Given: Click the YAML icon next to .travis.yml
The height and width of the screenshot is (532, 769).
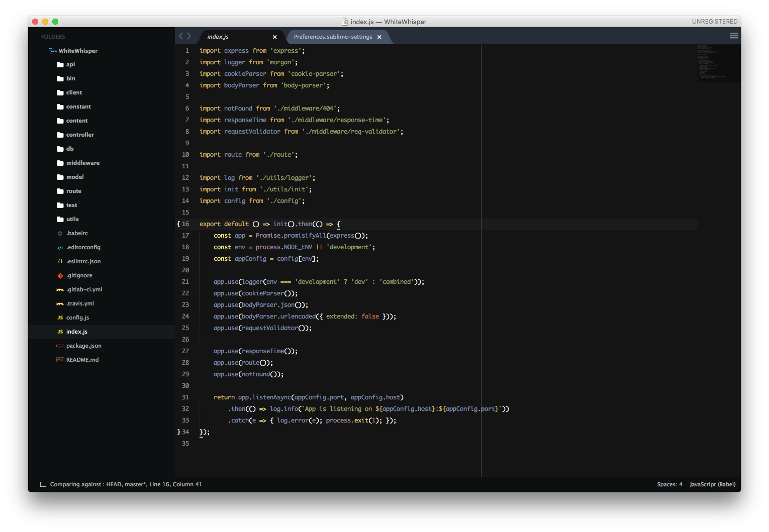Looking at the screenshot, I should click(x=60, y=303).
